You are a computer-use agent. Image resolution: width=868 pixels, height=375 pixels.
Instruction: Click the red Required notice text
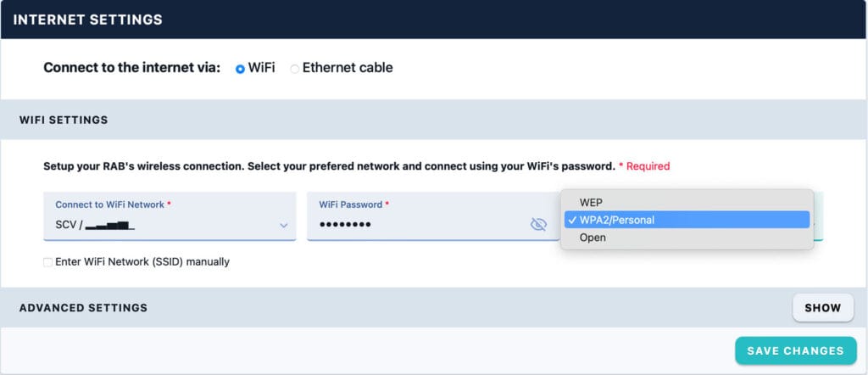(x=644, y=166)
